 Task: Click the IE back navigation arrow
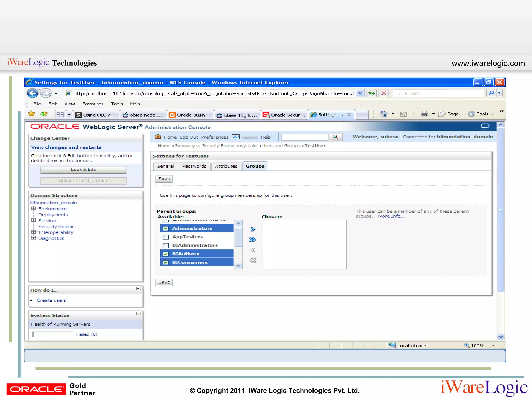[33, 93]
